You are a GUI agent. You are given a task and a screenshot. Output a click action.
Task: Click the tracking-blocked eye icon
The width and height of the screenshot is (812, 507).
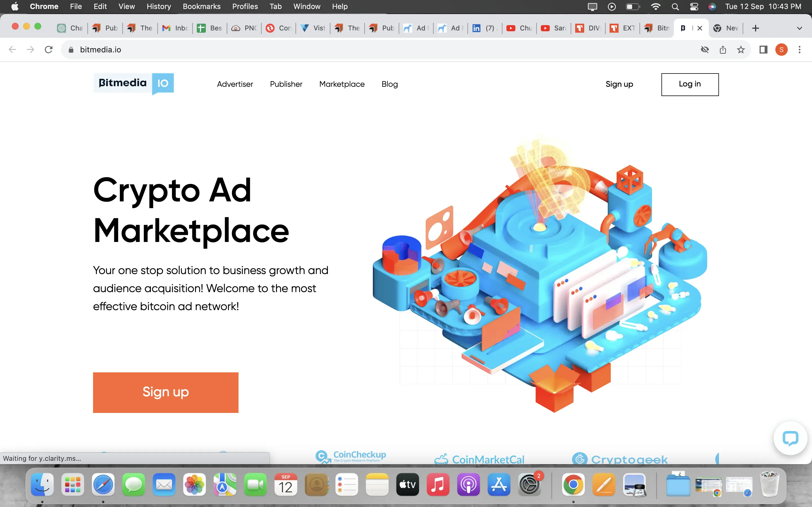tap(705, 50)
